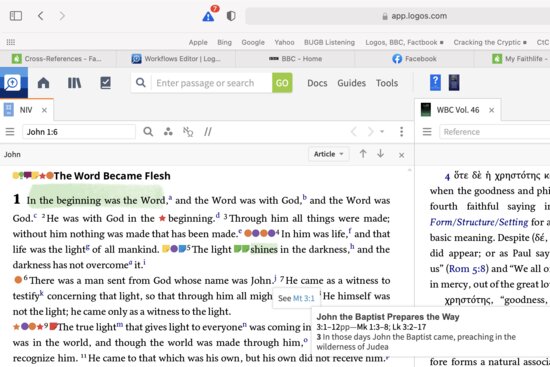Click the red star before 'beginning'

[162, 218]
